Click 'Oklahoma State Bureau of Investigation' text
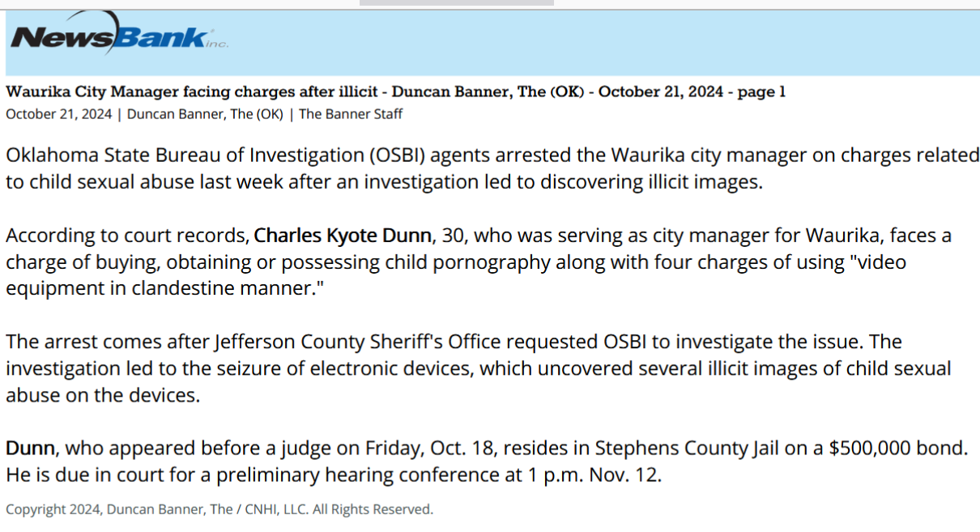 coord(185,155)
